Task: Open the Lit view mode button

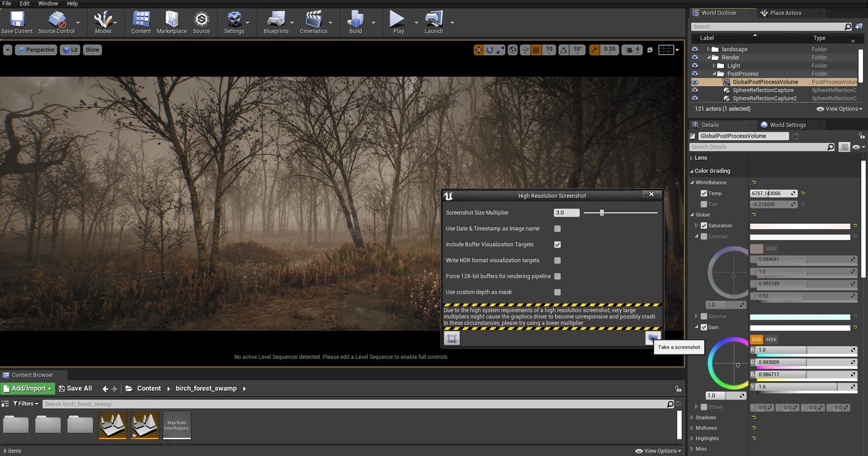Action: [70, 50]
